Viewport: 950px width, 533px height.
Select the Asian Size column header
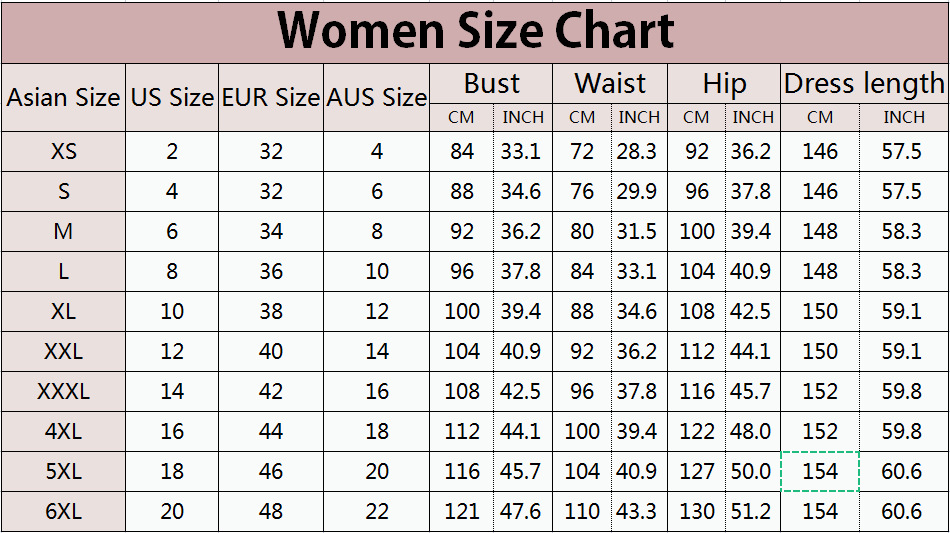63,97
